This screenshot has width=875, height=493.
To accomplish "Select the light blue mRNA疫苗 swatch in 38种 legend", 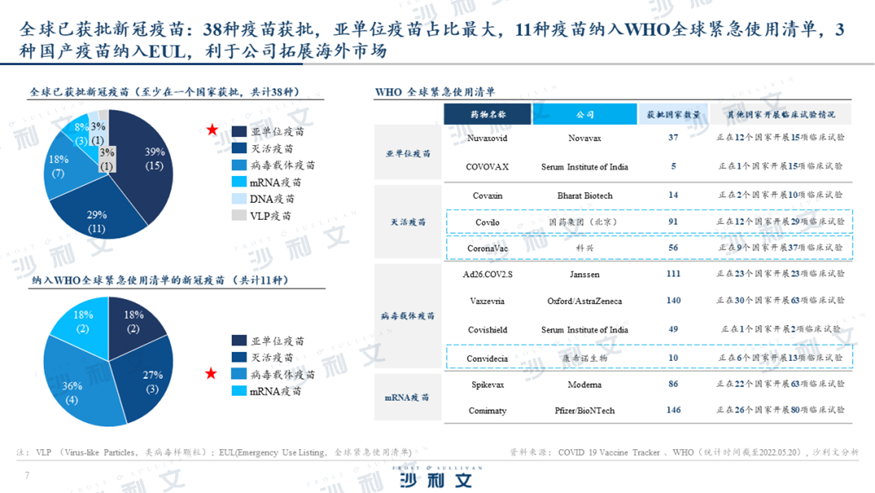I will (x=239, y=182).
